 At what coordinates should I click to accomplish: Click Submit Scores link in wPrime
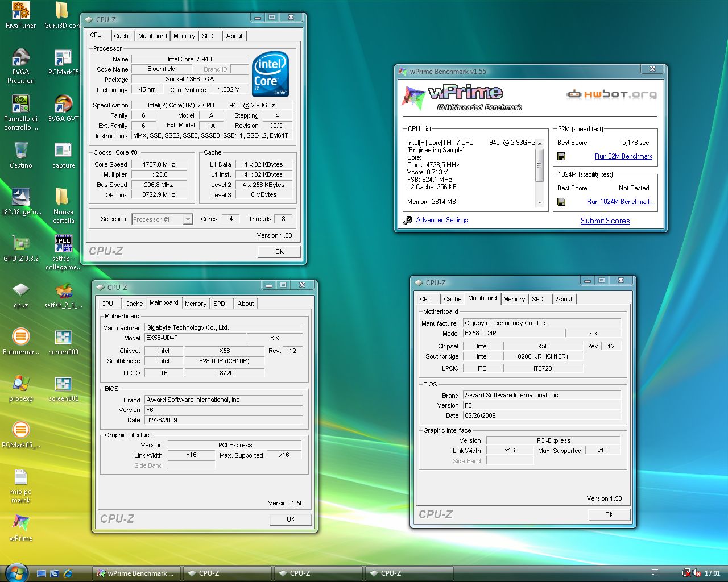coord(605,221)
